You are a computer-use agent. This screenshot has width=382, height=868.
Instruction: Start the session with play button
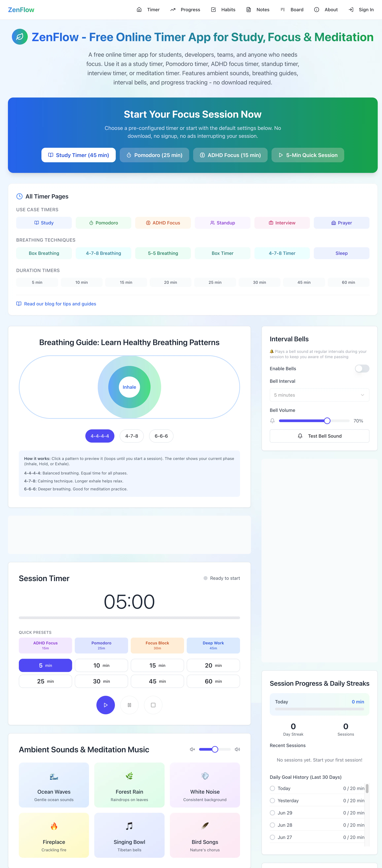[106, 705]
